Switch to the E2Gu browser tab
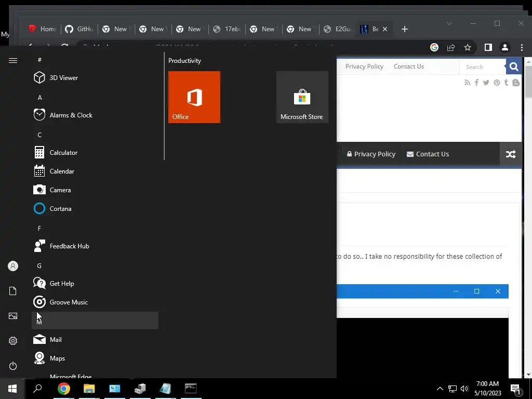This screenshot has width=532, height=399. [x=338, y=29]
